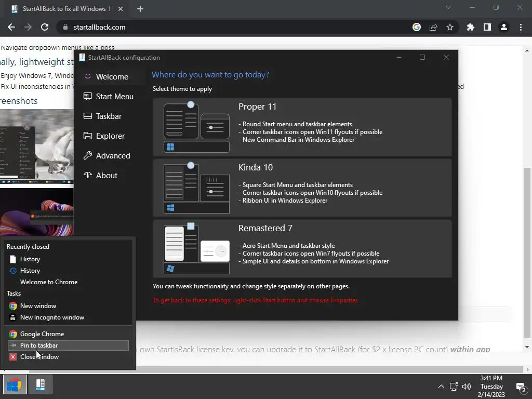
Task: Open Chrome profile avatar
Action: [504, 27]
